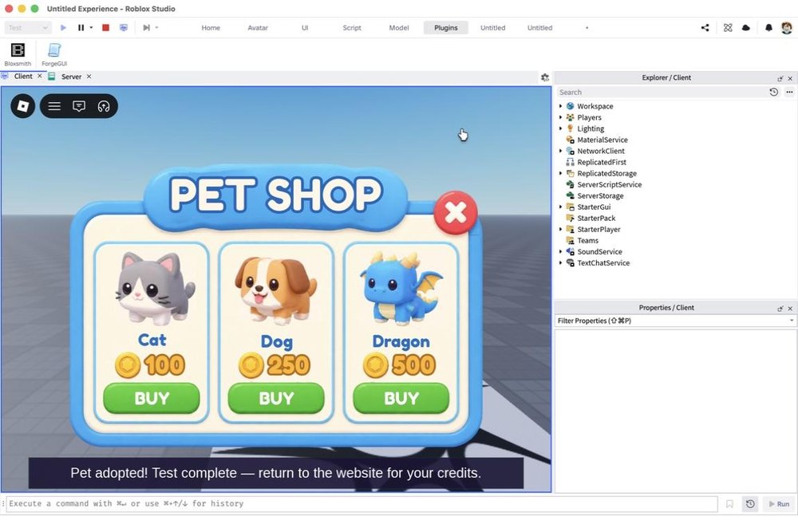Open the notifications bell
The image size is (798, 532).
click(768, 27)
